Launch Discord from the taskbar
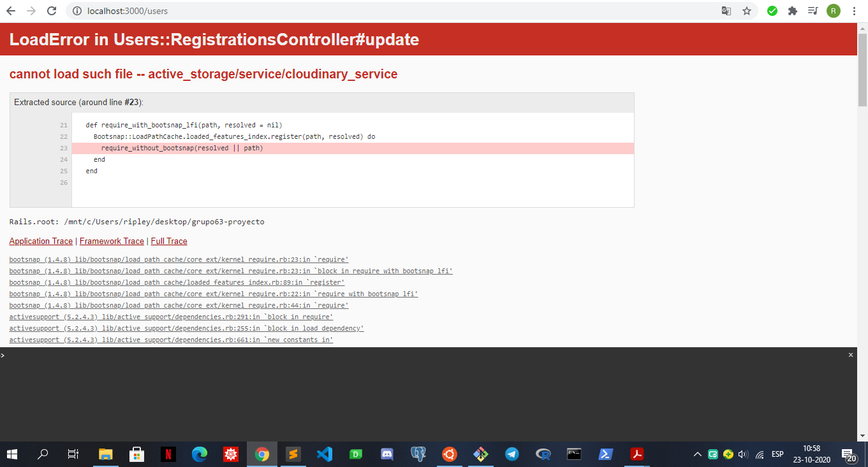The height and width of the screenshot is (467, 868). 386,454
